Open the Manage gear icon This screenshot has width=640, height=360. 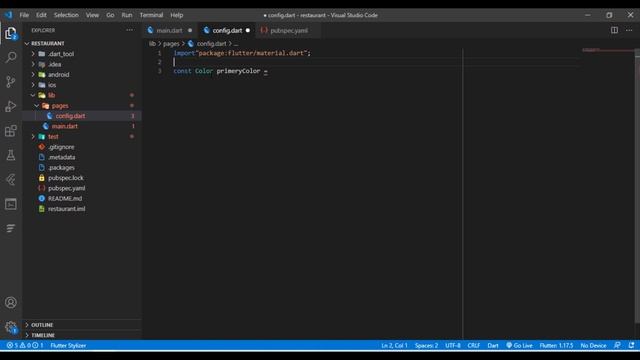(11, 327)
